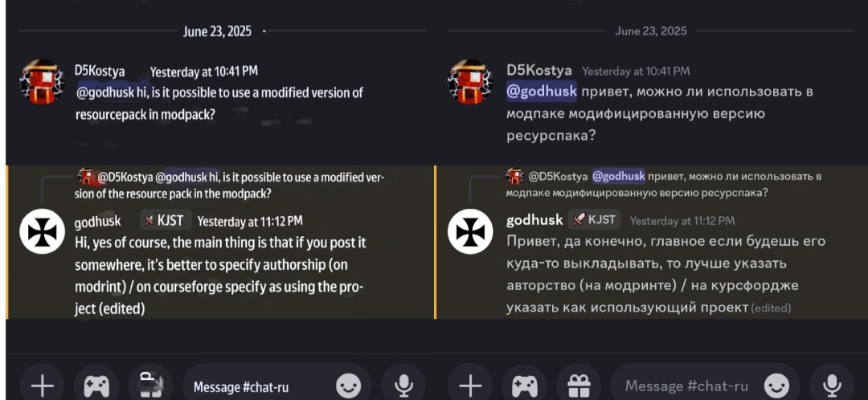This screenshot has height=400, width=868.
Task: Open emoji picker in the Russian chat input
Action: [776, 386]
